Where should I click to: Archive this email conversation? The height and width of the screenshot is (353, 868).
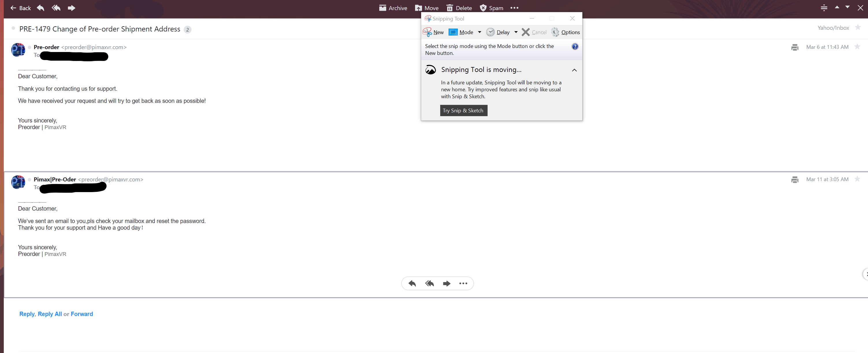click(393, 8)
